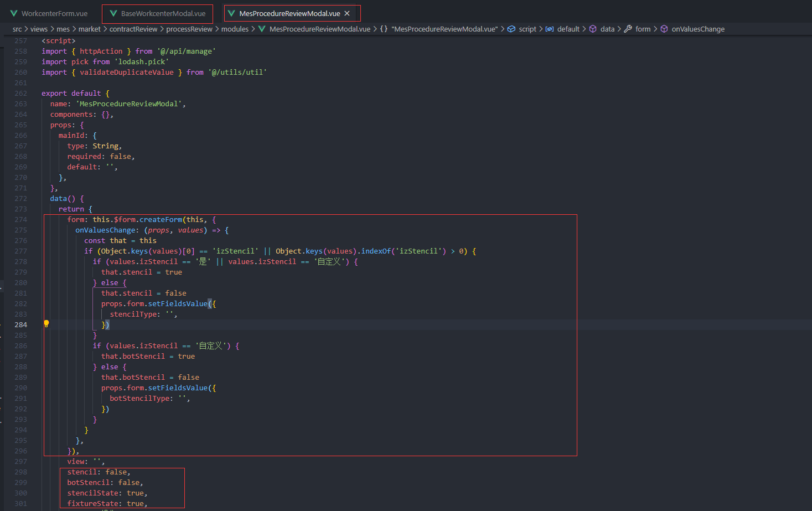Viewport: 812px width, 511px height.
Task: Click 'botStencil: false' on line 299
Action: [x=104, y=482]
